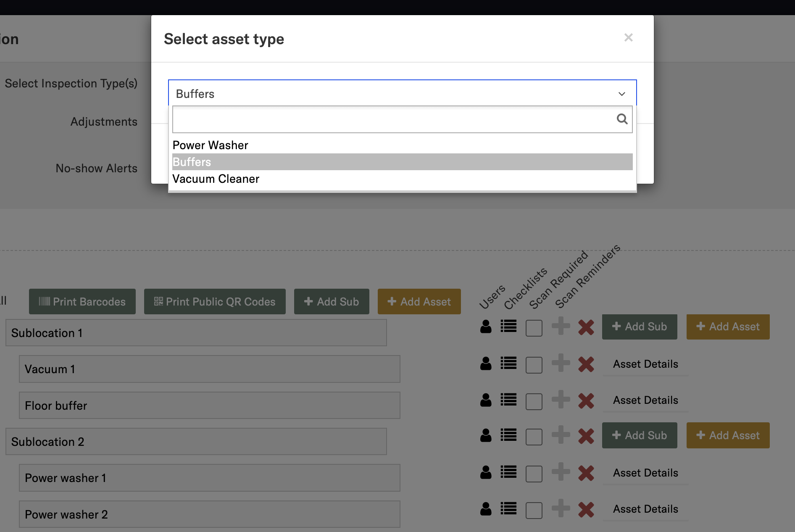Viewport: 795px width, 532px height.
Task: Click the users icon for Vacuum 1
Action: coord(486,363)
